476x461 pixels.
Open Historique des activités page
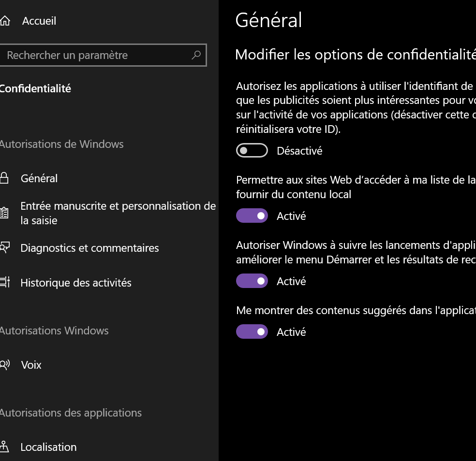click(x=76, y=283)
